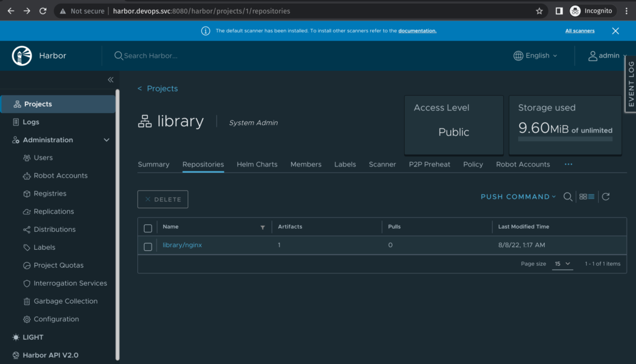The image size is (636, 364).
Task: Go forward in browser history
Action: [x=27, y=11]
